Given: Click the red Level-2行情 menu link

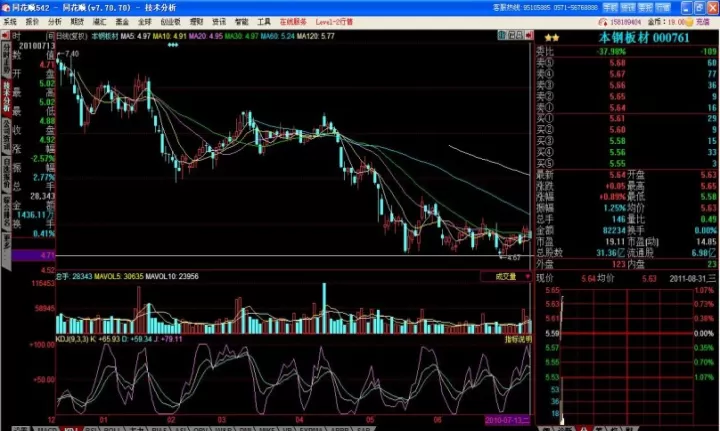Looking at the screenshot, I should click(334, 22).
